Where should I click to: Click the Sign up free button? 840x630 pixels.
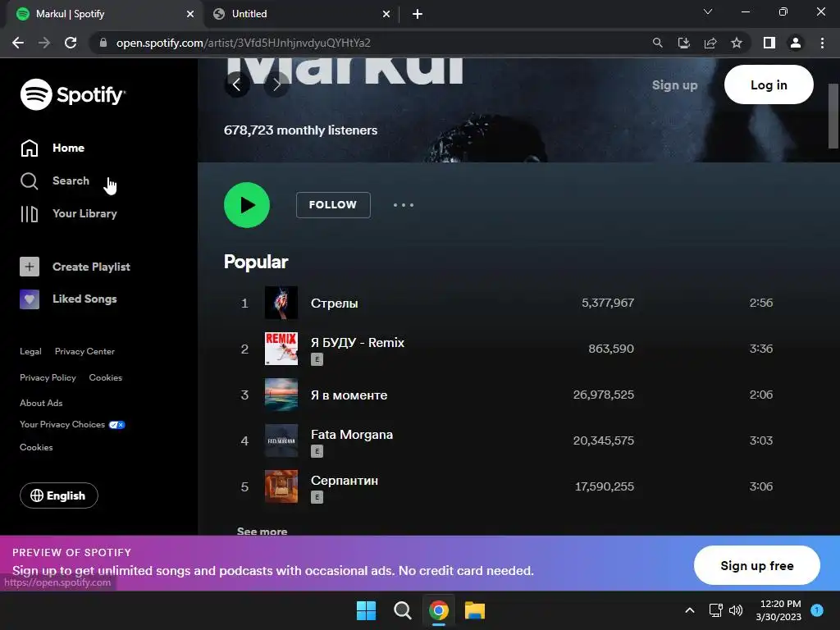(x=757, y=566)
